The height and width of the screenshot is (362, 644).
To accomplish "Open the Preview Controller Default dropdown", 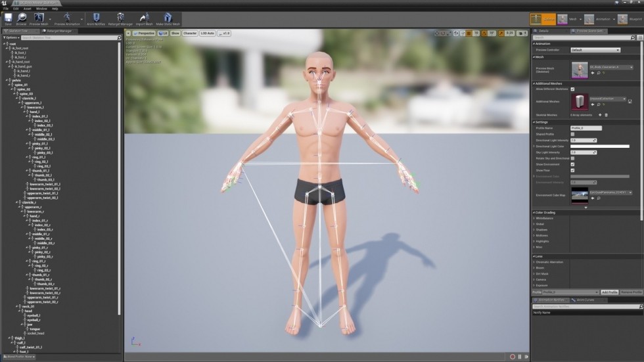I will (x=595, y=50).
